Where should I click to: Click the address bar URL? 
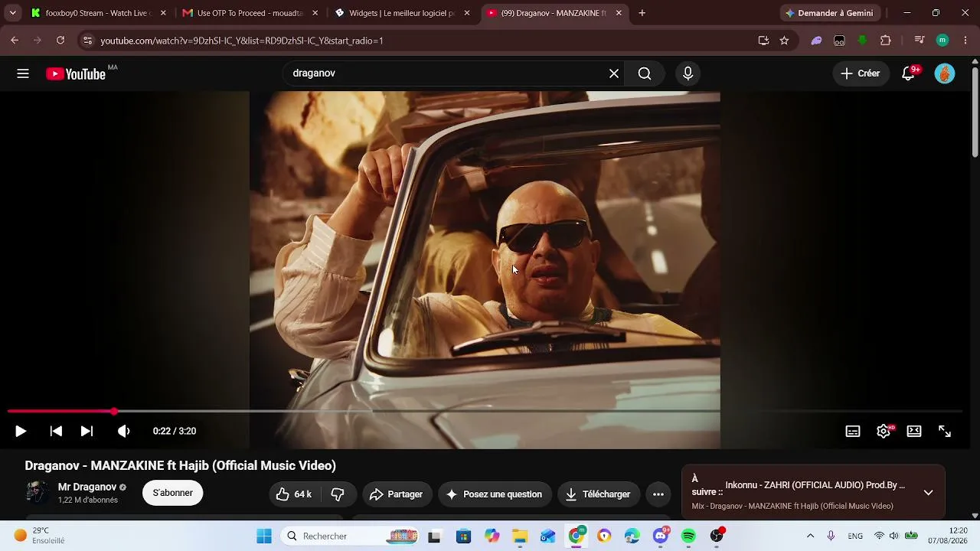tap(242, 41)
